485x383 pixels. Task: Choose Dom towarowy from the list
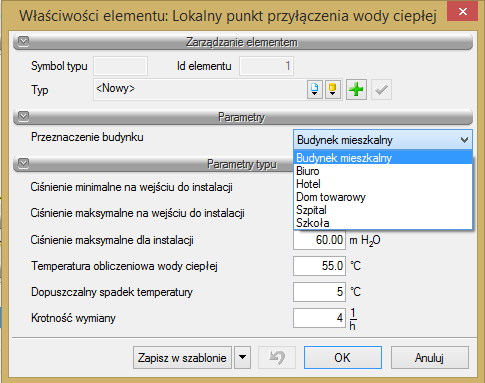383,197
